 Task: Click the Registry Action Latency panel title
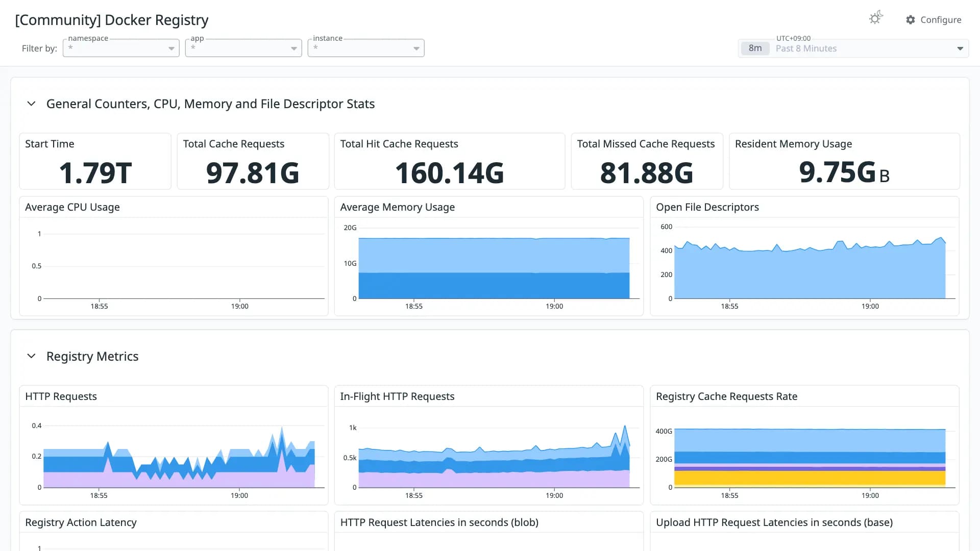click(x=81, y=522)
